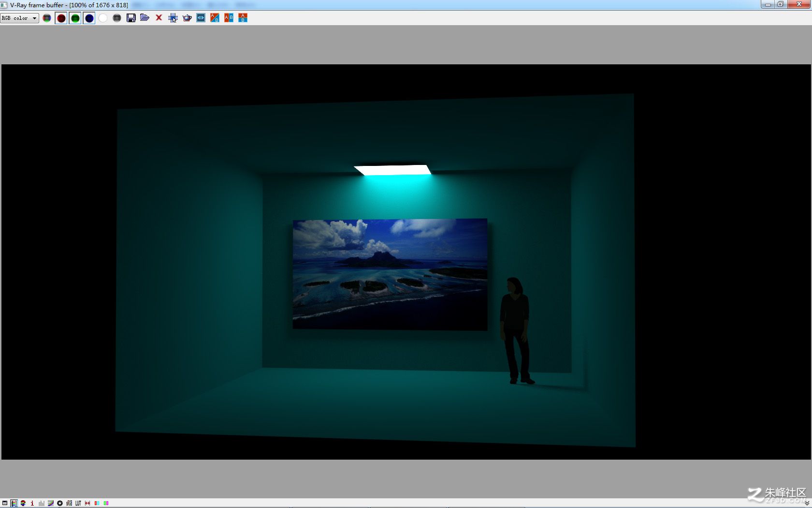Enable monochromatic mode gray circle

(117, 18)
